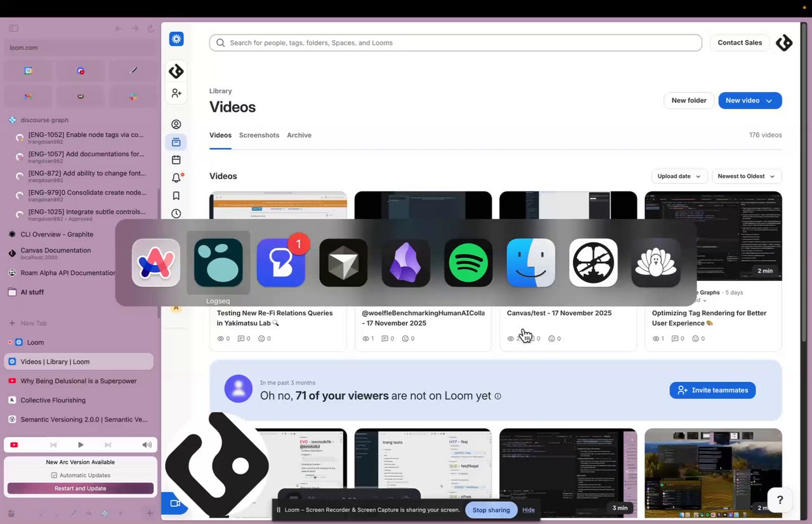The height and width of the screenshot is (524, 812).
Task: Select the TablePlus turkey icon in app switcher
Action: tap(656, 263)
